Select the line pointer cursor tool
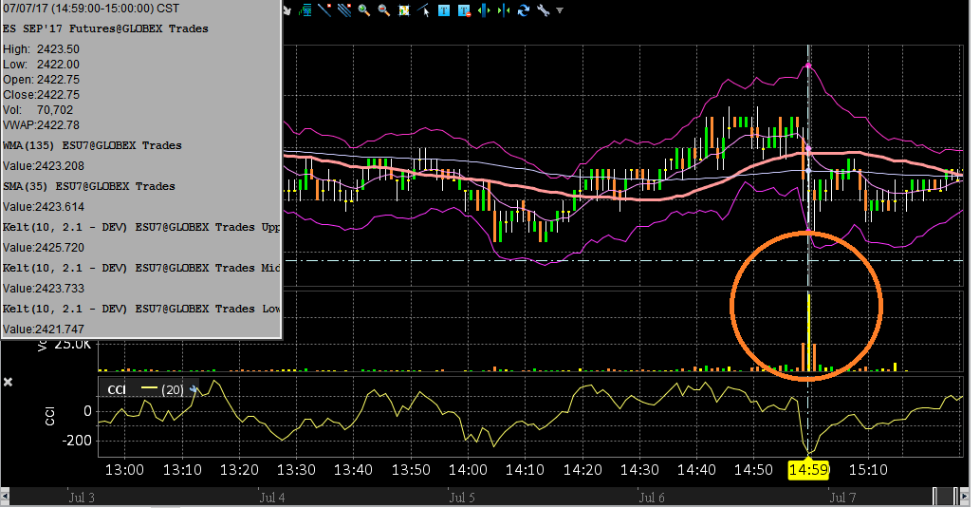The width and height of the screenshot is (980, 508). tap(423, 10)
